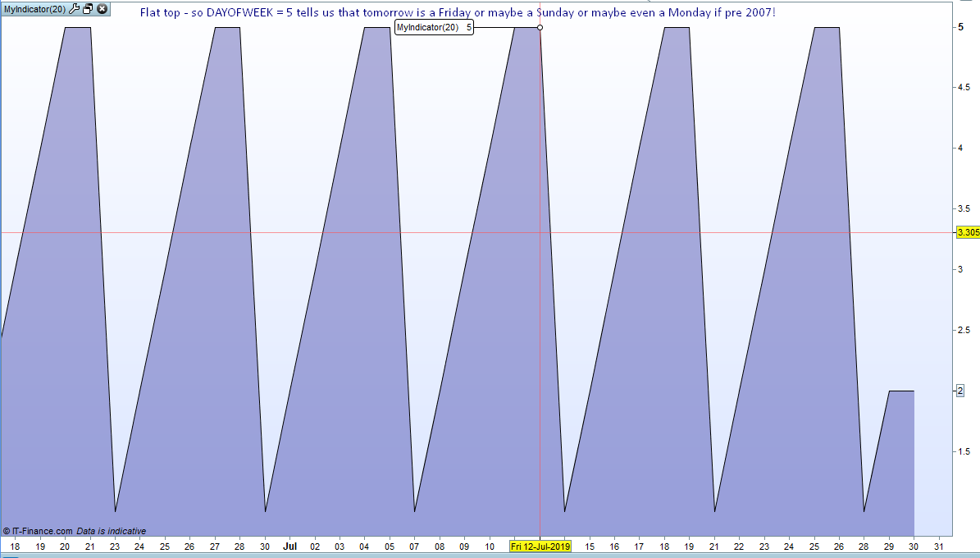Click the boxed last value 2 on axis
The width and height of the screenshot is (980, 558).
pos(960,391)
